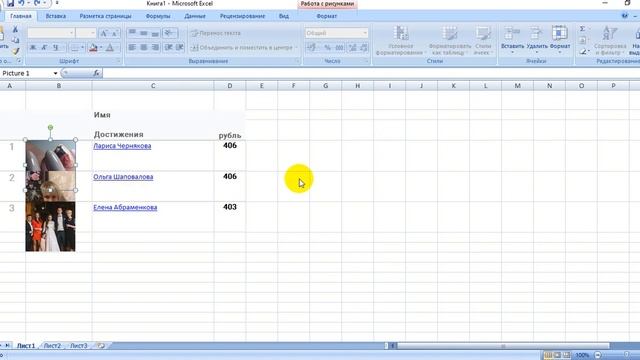Click Top Align icon
Viewport: 640px width, 360px height.
(x=132, y=33)
